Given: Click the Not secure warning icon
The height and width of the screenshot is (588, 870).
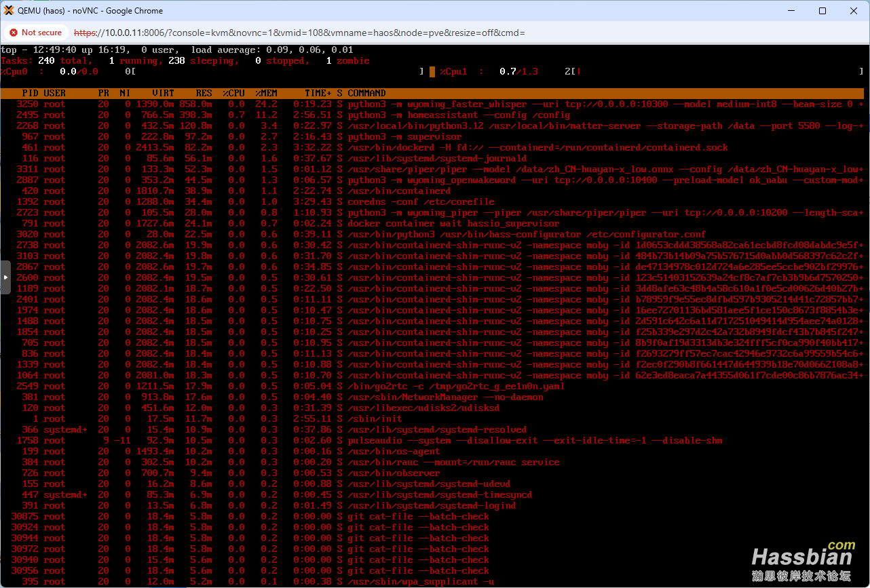Looking at the screenshot, I should click(14, 33).
